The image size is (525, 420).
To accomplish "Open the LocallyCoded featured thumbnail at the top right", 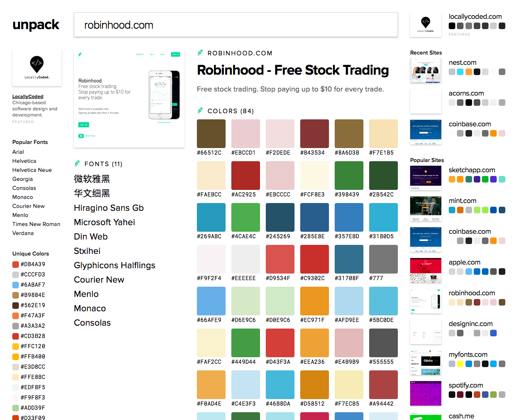I will 426,25.
